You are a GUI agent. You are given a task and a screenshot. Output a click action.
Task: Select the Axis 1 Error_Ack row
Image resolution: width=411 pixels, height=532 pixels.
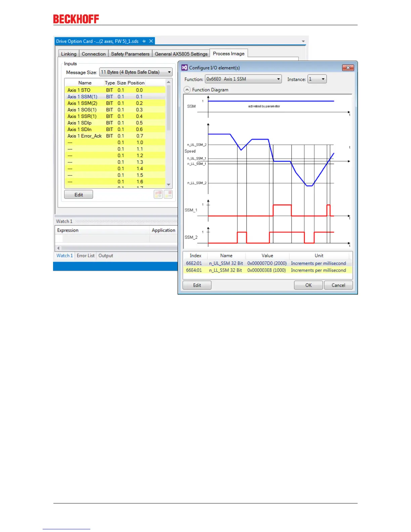(115, 136)
